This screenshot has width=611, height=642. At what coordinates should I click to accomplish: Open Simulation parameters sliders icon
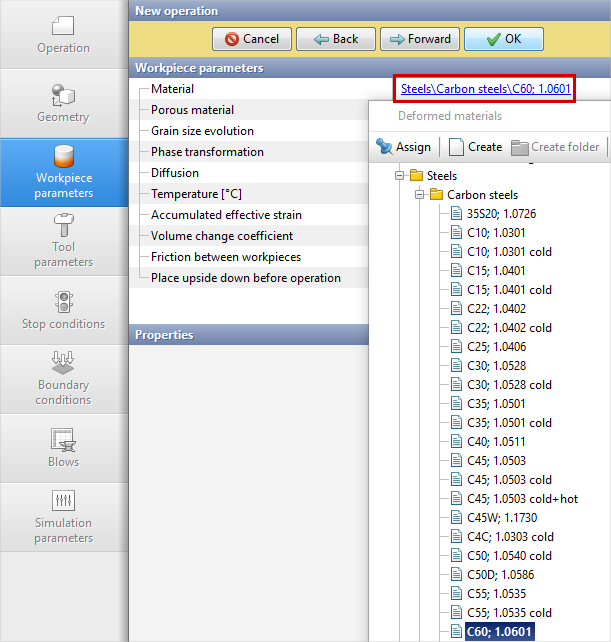click(x=63, y=500)
